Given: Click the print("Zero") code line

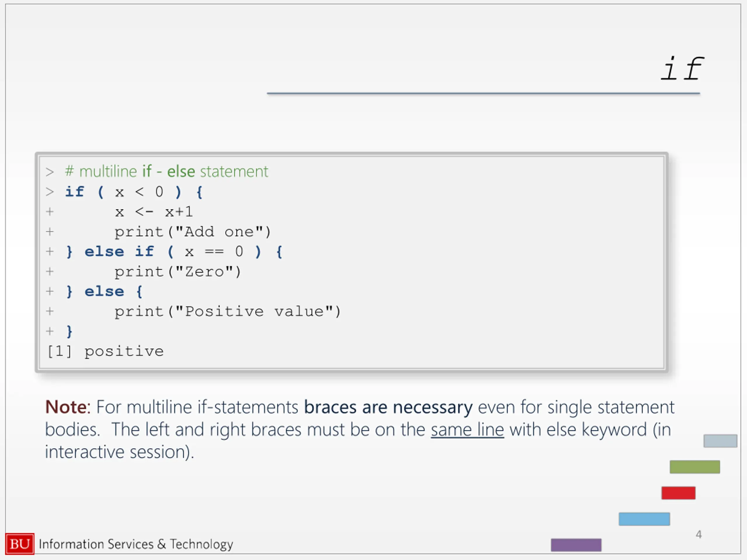Looking at the screenshot, I should 178,272.
